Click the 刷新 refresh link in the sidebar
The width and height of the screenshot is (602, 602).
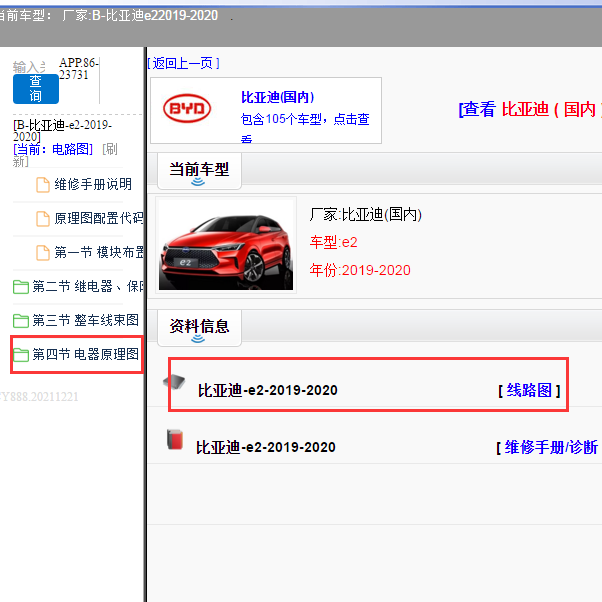point(65,155)
